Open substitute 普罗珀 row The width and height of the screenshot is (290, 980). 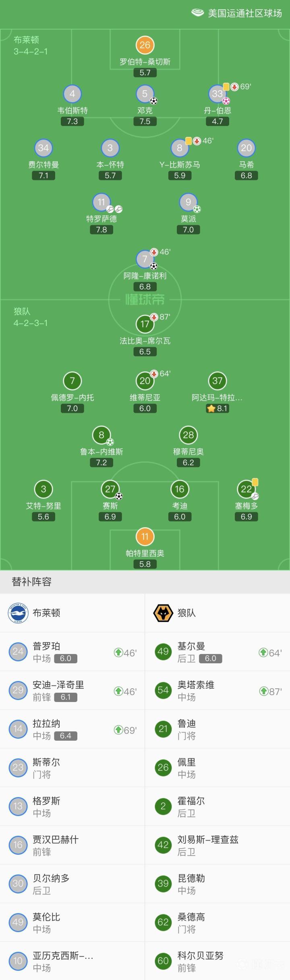pos(72,652)
